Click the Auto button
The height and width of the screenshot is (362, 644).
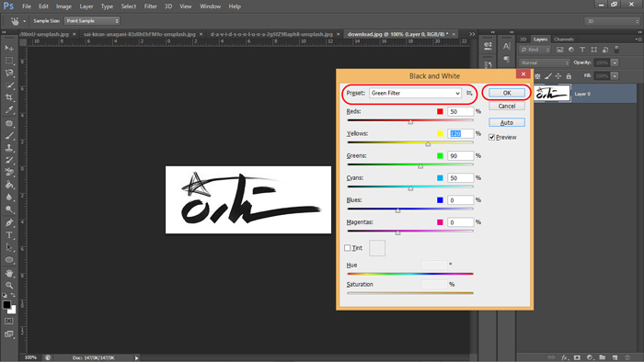[507, 122]
